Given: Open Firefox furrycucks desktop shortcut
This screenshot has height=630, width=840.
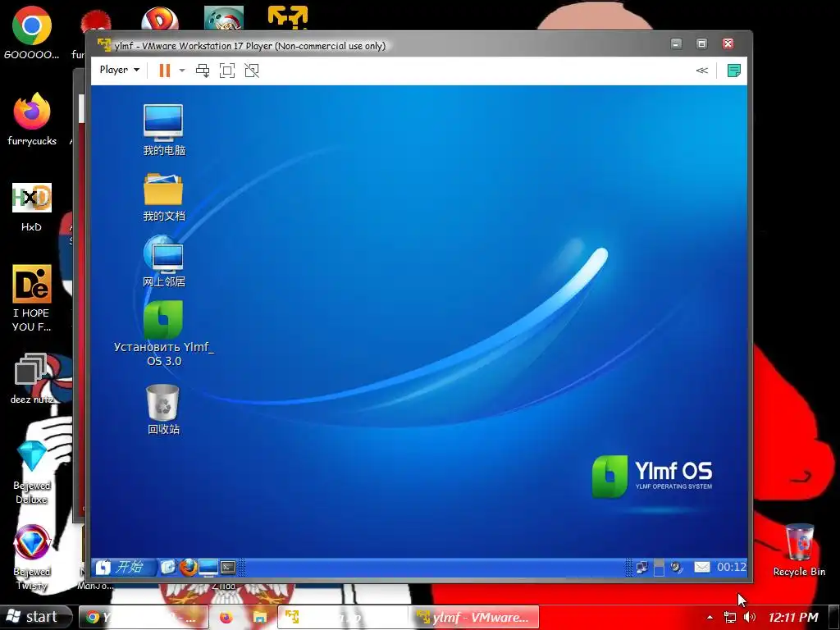Looking at the screenshot, I should [32, 118].
